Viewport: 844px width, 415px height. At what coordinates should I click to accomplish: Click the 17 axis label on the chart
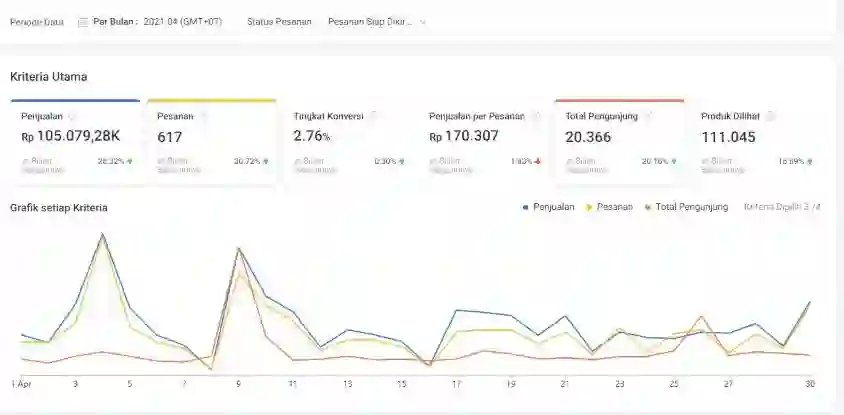coord(456,384)
